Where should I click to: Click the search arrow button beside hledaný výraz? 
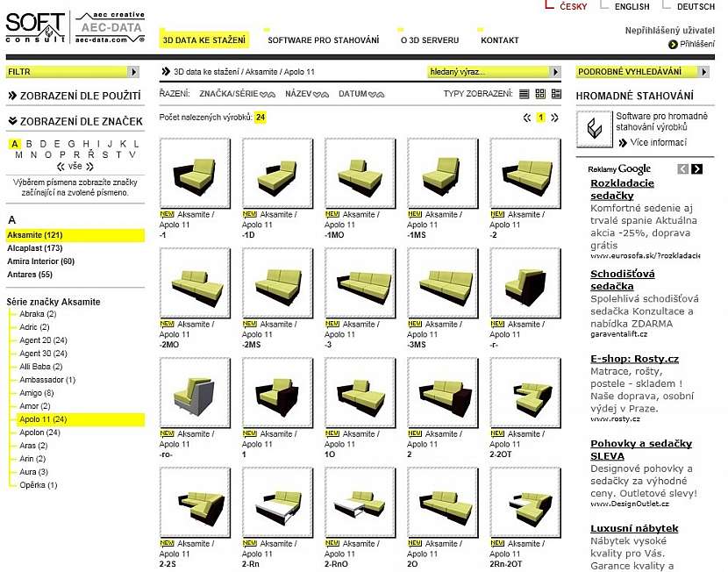pos(554,72)
